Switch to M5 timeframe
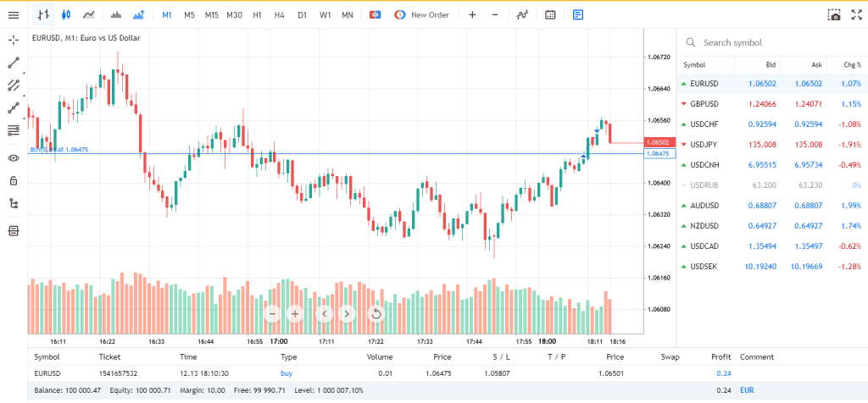868x403 pixels. (x=189, y=15)
